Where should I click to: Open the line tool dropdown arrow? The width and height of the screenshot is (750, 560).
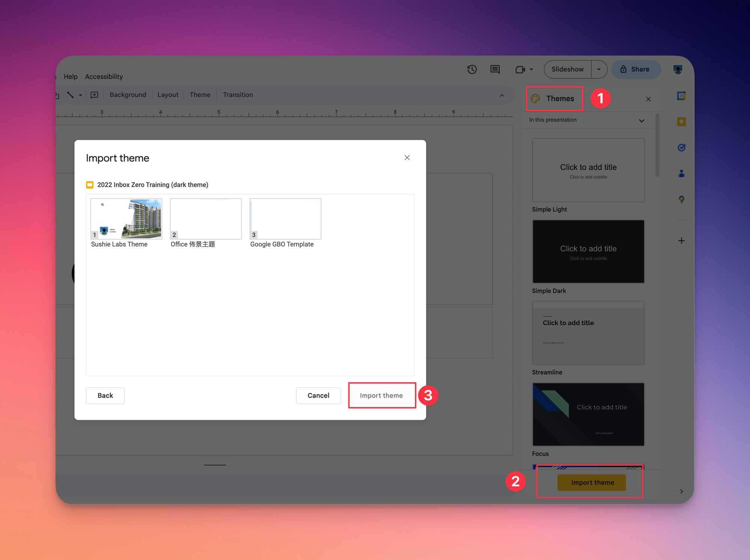pos(80,95)
